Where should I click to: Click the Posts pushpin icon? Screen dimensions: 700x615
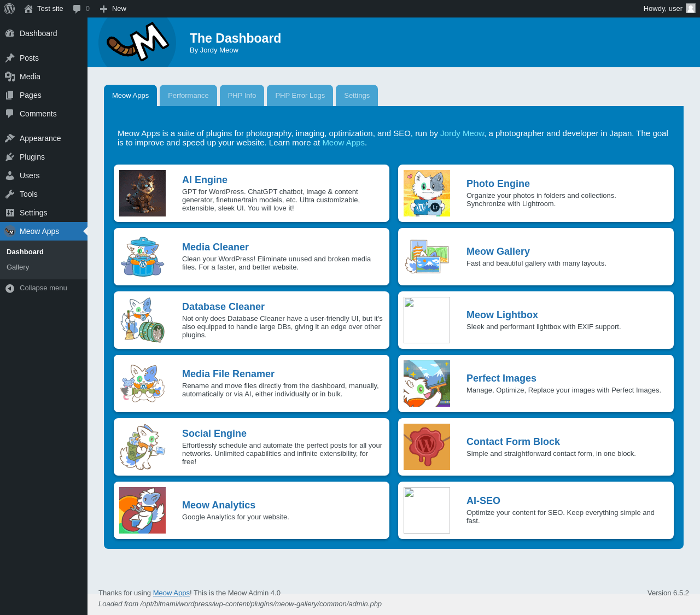tap(10, 58)
